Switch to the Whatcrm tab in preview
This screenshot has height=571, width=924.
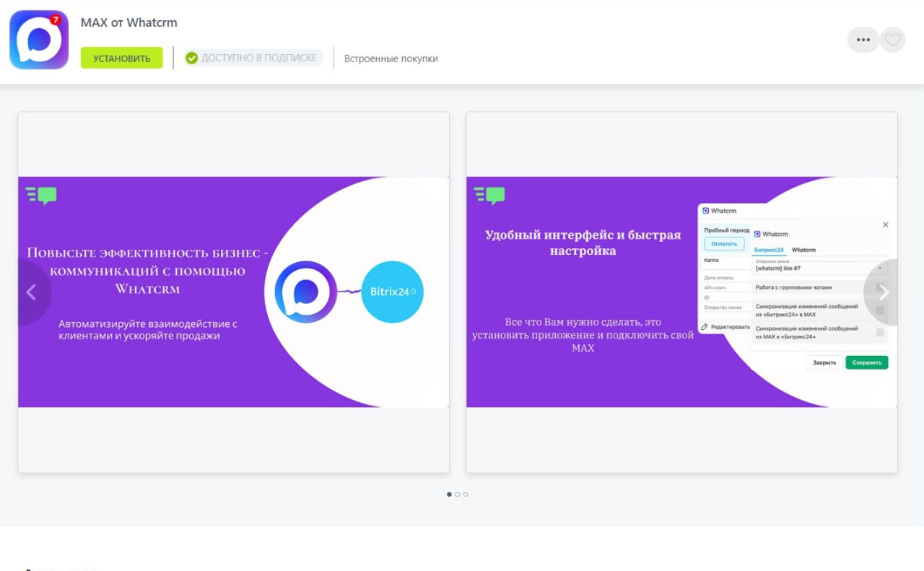pyautogui.click(x=803, y=250)
